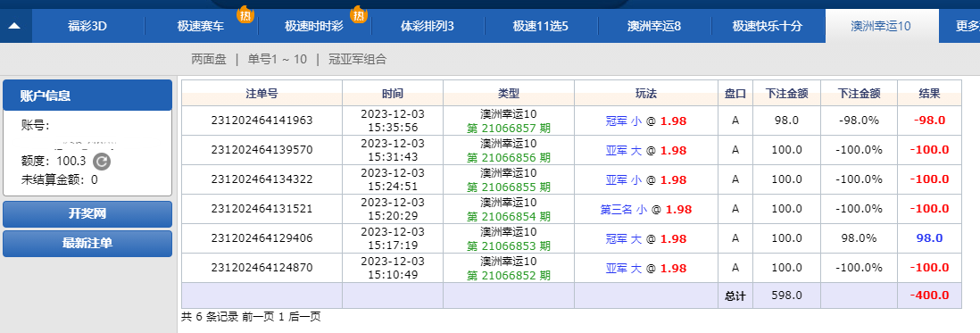The height and width of the screenshot is (333, 980).
Task: Select order number 231202464139570
Action: pos(262,150)
